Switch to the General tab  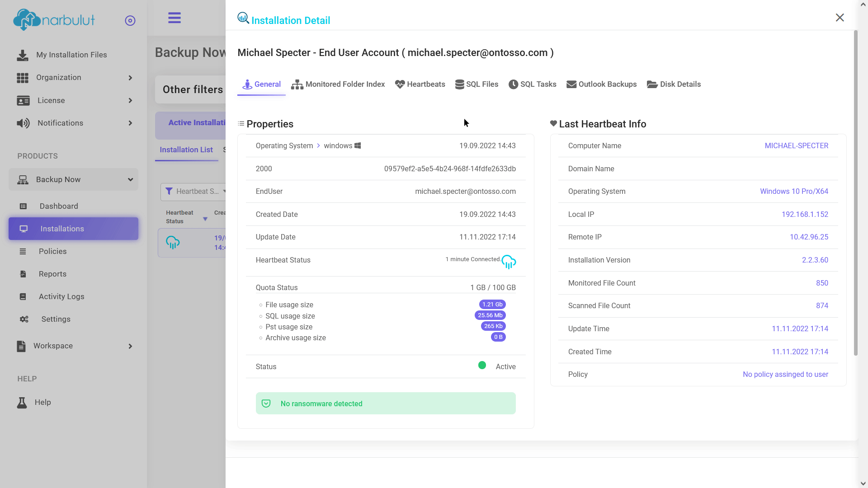pos(261,84)
